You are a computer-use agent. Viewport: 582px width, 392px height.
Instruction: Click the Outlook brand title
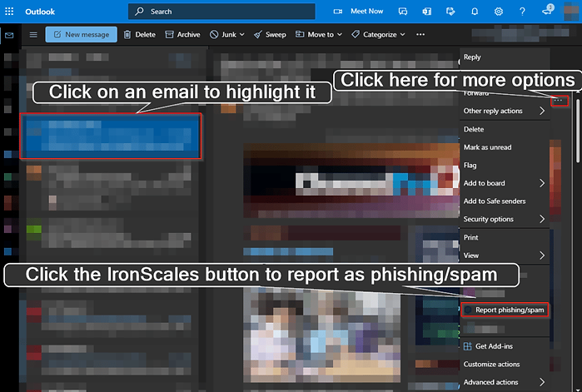[40, 12]
